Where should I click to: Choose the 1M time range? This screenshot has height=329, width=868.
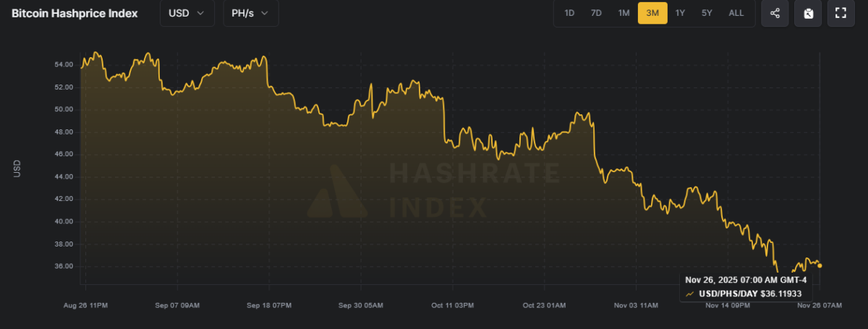pyautogui.click(x=624, y=13)
